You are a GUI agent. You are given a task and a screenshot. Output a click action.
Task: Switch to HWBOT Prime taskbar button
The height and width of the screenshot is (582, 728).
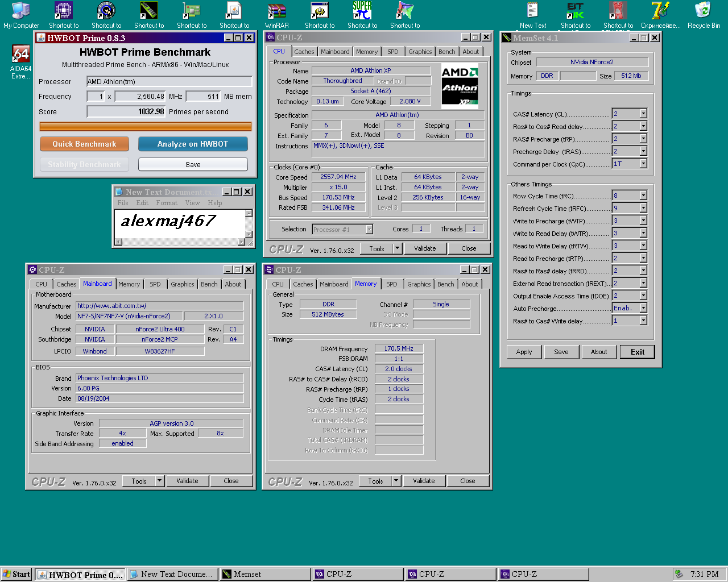pyautogui.click(x=80, y=575)
